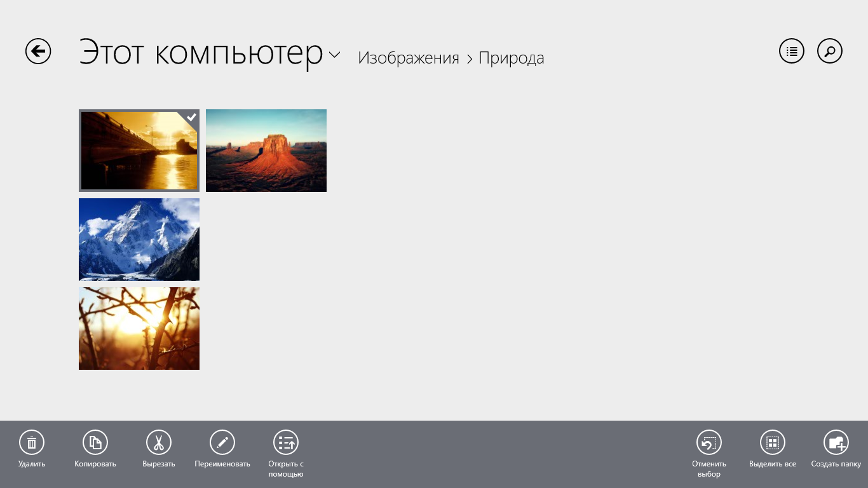868x488 pixels.
Task: Click the Открыть с помощью icon
Action: [x=286, y=442]
